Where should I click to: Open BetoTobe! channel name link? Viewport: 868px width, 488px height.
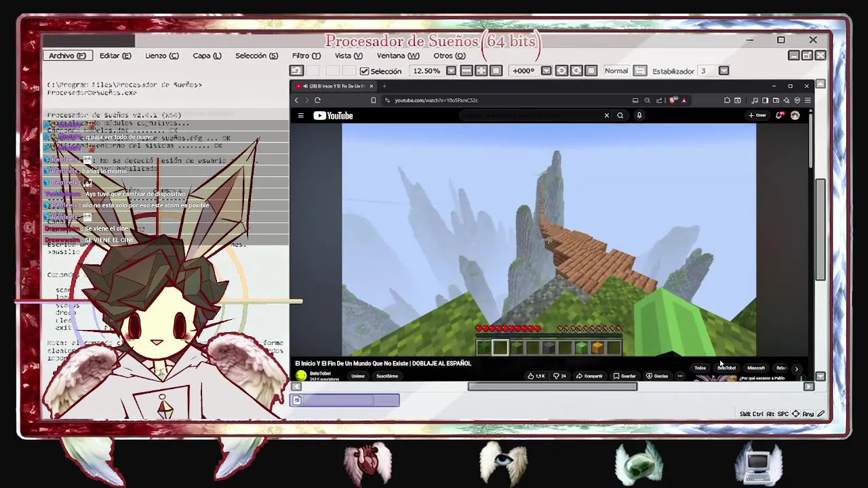click(x=320, y=373)
